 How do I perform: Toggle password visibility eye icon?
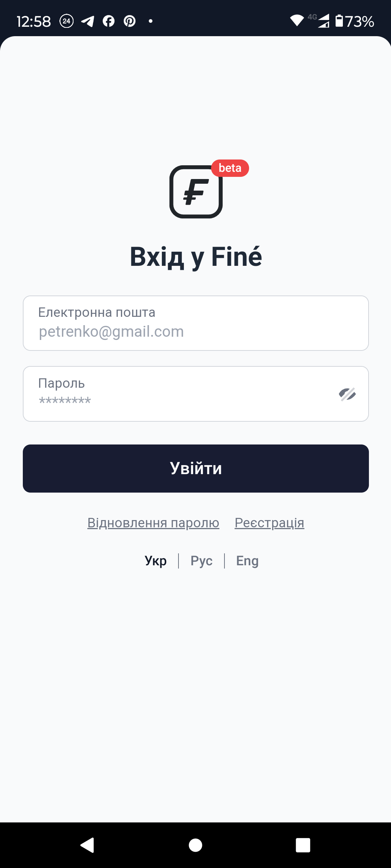[347, 394]
